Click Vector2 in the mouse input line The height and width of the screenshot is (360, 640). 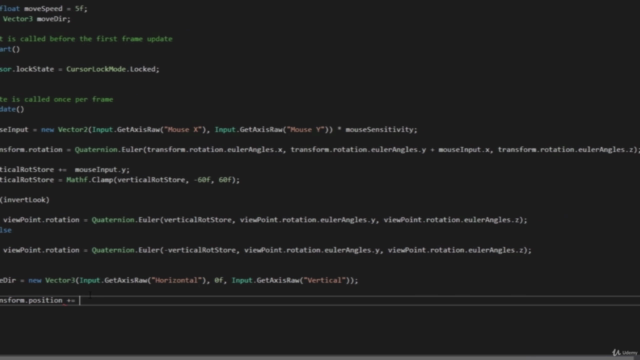pyautogui.click(x=73, y=129)
